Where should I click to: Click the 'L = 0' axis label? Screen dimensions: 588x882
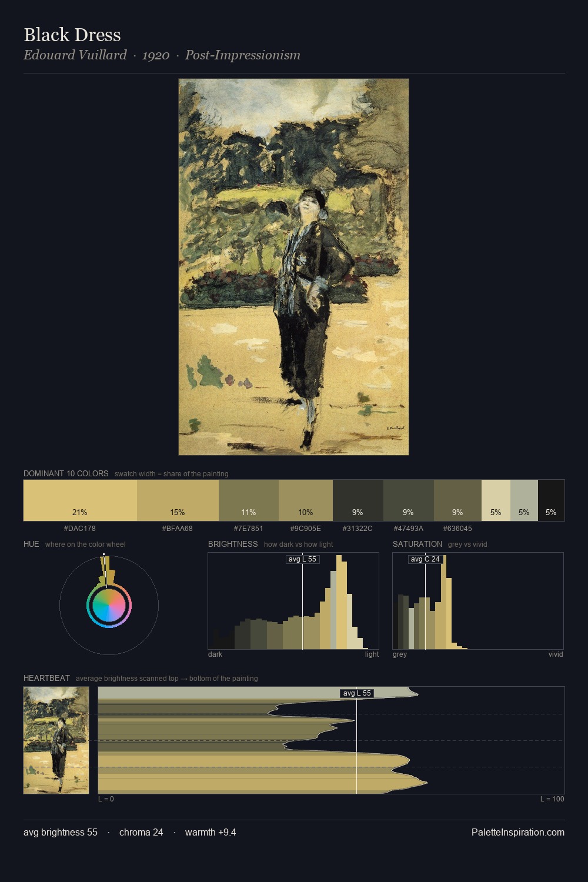[x=106, y=799]
